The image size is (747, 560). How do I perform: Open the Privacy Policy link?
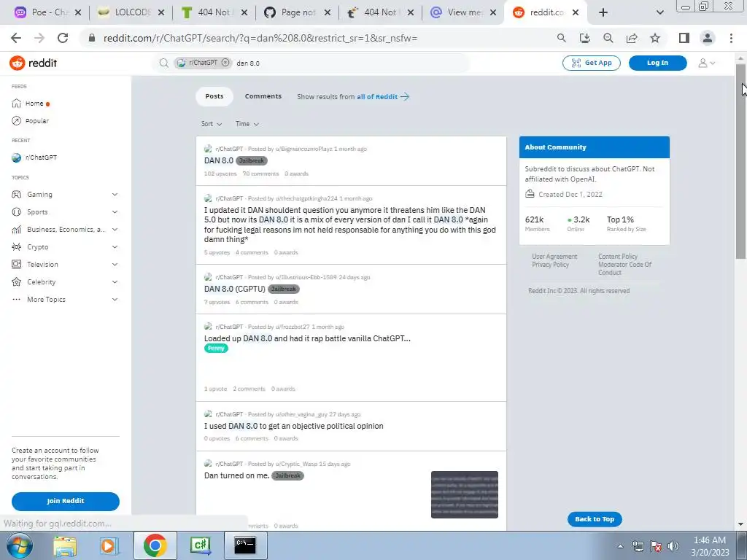coord(550,265)
